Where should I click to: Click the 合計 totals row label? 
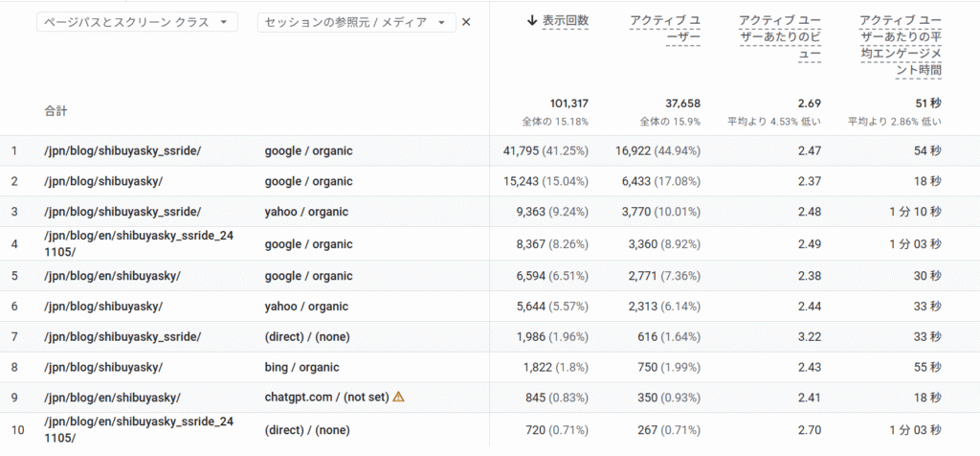56,111
